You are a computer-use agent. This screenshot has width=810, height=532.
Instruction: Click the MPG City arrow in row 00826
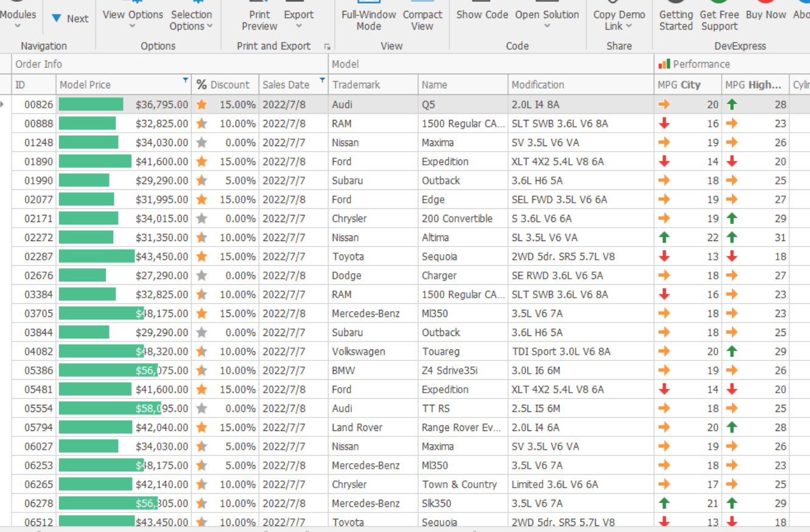click(x=664, y=105)
